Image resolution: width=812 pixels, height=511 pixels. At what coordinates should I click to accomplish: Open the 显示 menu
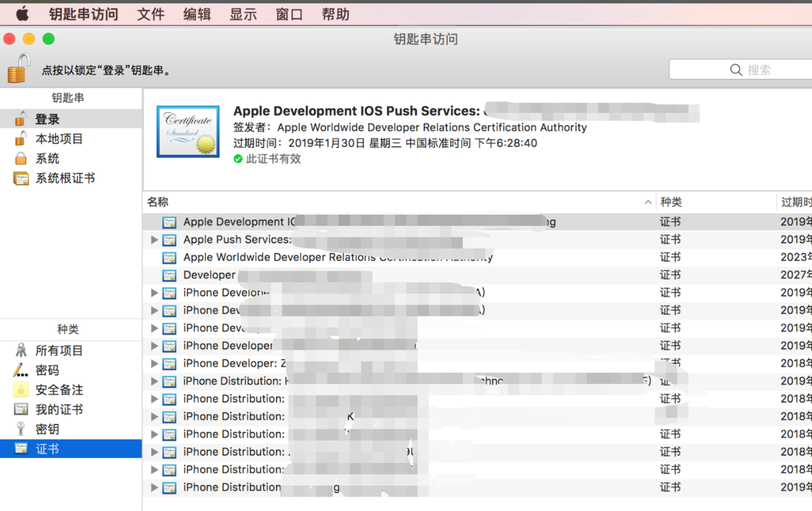(243, 14)
